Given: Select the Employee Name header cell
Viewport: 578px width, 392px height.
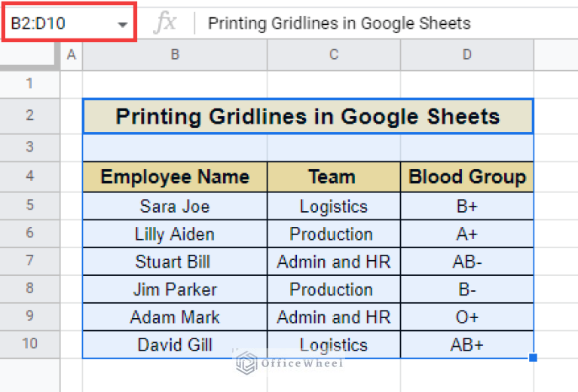Looking at the screenshot, I should point(175,177).
